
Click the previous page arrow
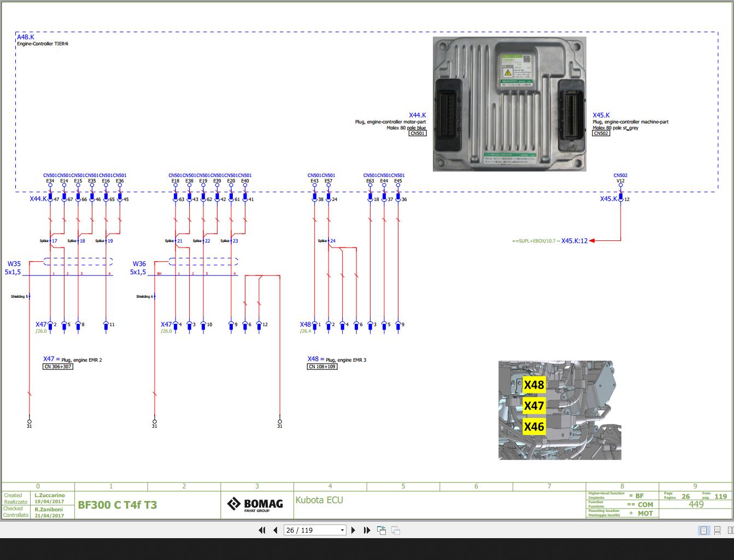275,530
